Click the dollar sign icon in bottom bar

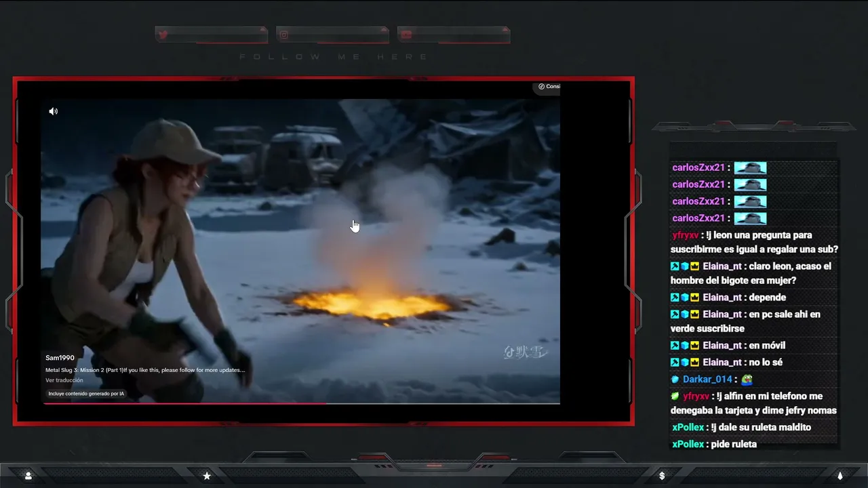pos(662,476)
